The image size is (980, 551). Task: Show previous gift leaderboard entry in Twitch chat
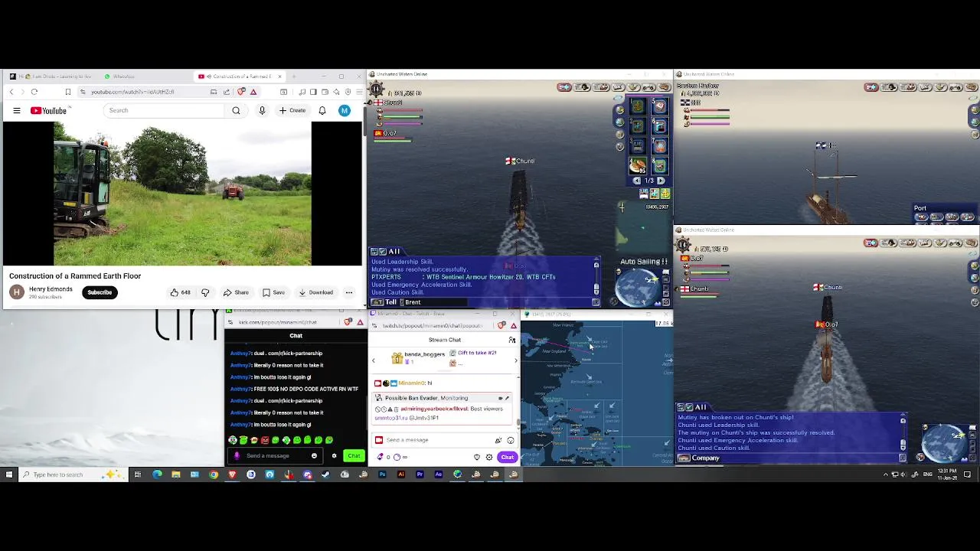pos(374,360)
